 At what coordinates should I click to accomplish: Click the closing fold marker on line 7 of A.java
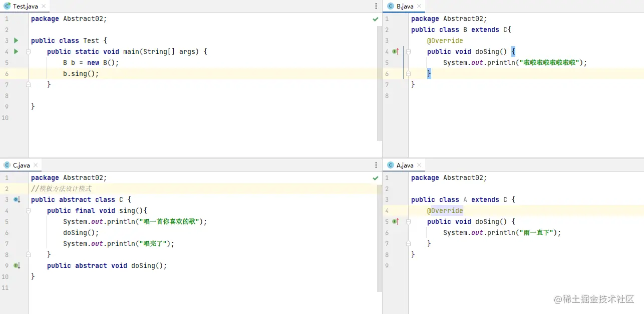pos(409,243)
